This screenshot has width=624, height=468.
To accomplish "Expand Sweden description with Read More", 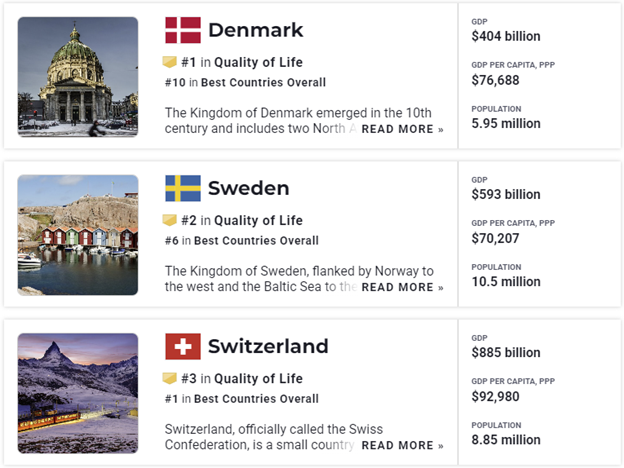I will click(402, 287).
